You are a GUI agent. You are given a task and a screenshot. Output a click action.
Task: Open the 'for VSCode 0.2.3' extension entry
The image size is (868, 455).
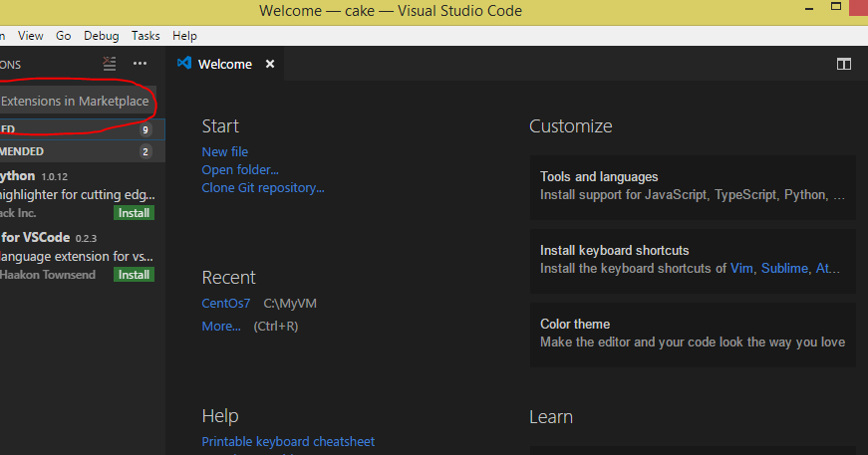(83, 256)
